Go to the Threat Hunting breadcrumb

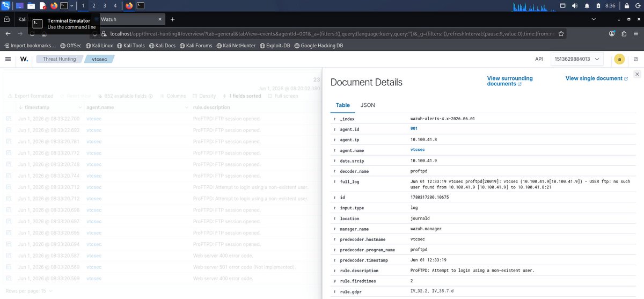[x=59, y=59]
